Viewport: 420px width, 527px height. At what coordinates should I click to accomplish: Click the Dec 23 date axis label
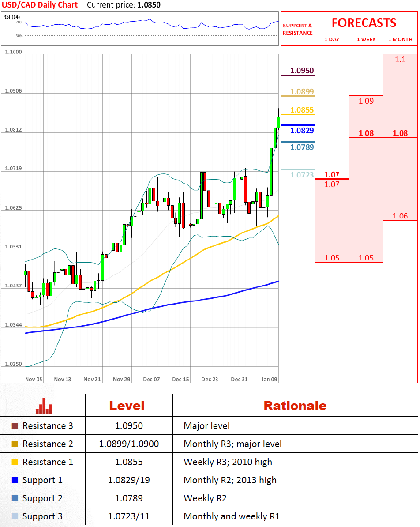coord(210,380)
